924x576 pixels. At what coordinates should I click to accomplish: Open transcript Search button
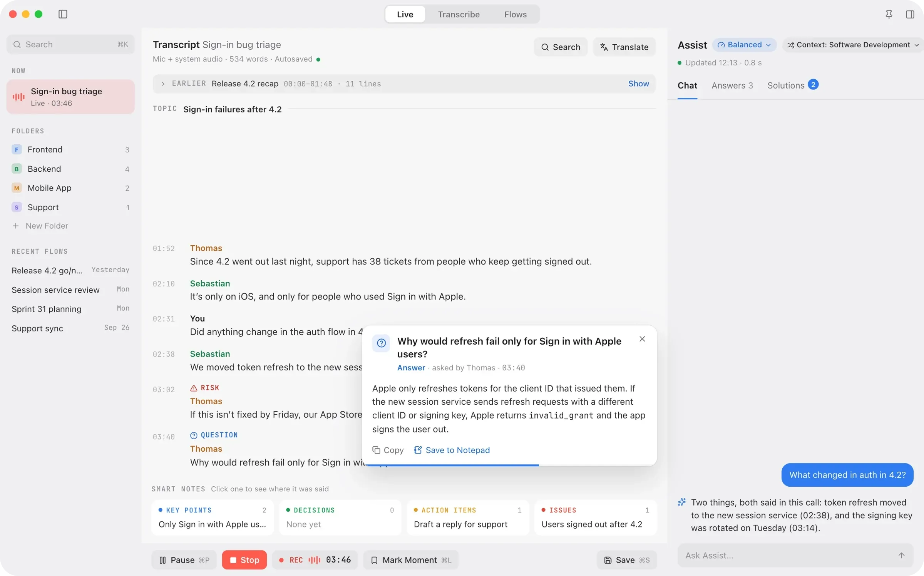click(x=561, y=47)
